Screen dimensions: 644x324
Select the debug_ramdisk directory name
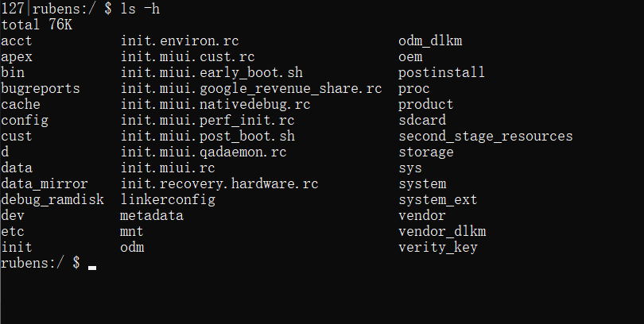pyautogui.click(x=52, y=199)
